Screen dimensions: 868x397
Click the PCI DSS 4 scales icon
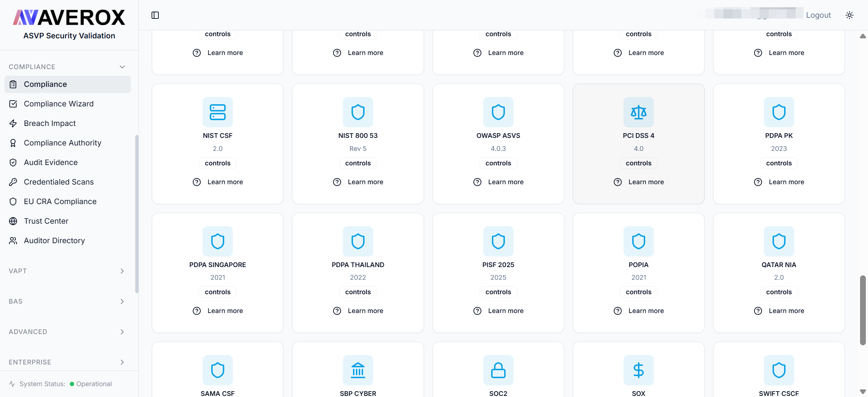click(x=639, y=112)
